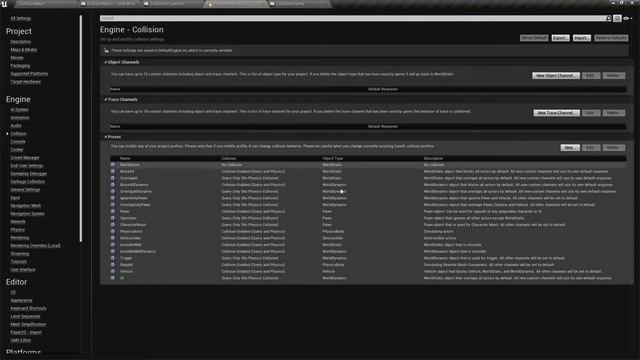The height and width of the screenshot is (360, 640).
Task: Click the icon beside the OverlapAllDynamic preset
Action: (x=113, y=191)
